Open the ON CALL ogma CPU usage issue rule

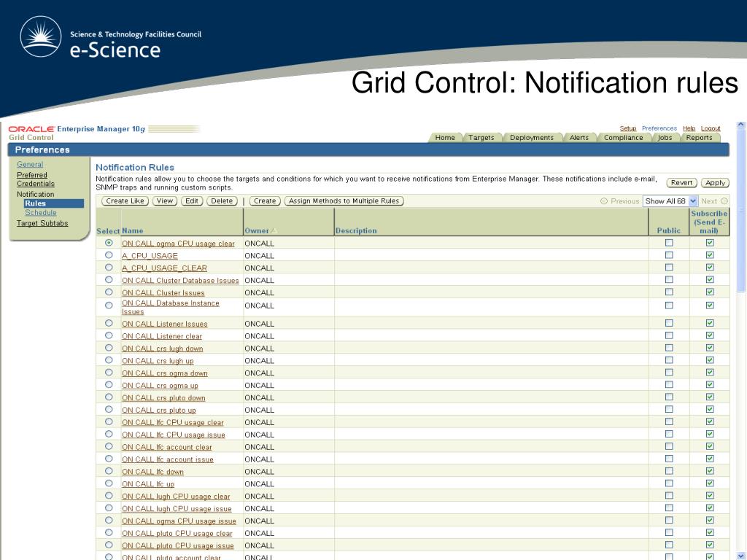tap(179, 521)
